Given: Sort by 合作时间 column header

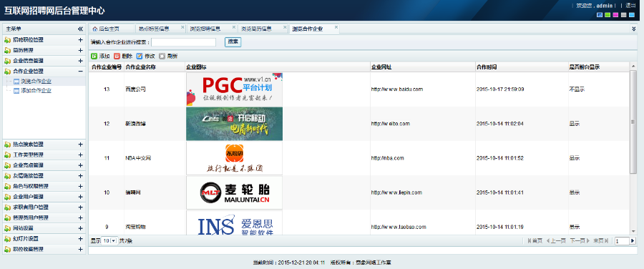Looking at the screenshot, I should pos(521,67).
